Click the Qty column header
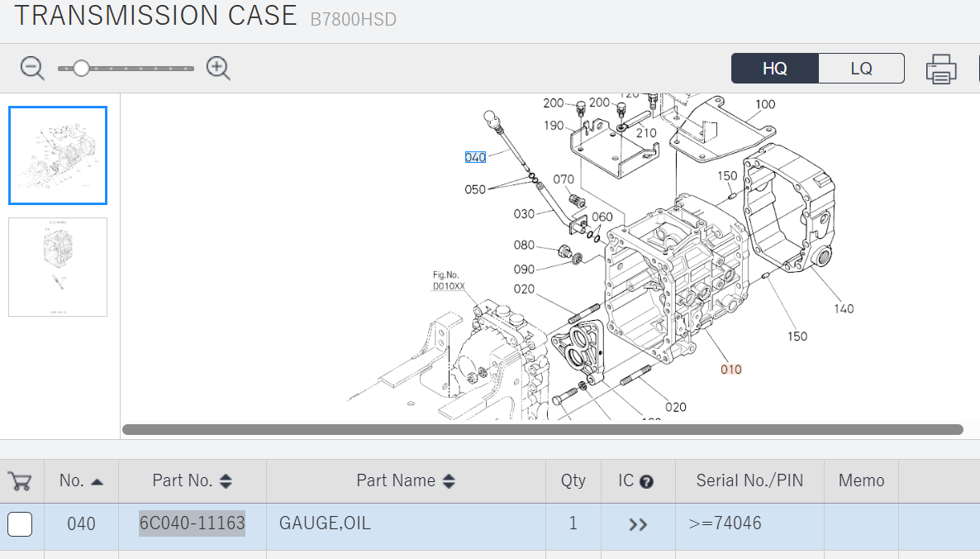Image resolution: width=980 pixels, height=559 pixels. (x=573, y=480)
